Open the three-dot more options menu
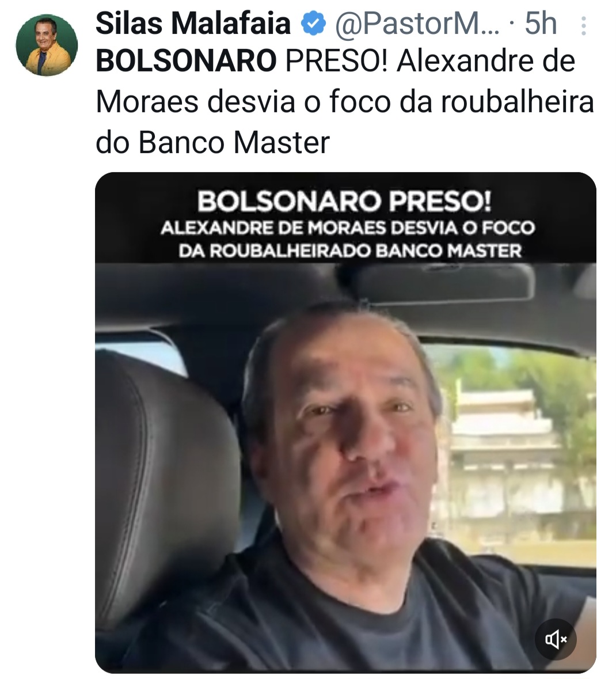616x679 pixels. coord(584,26)
